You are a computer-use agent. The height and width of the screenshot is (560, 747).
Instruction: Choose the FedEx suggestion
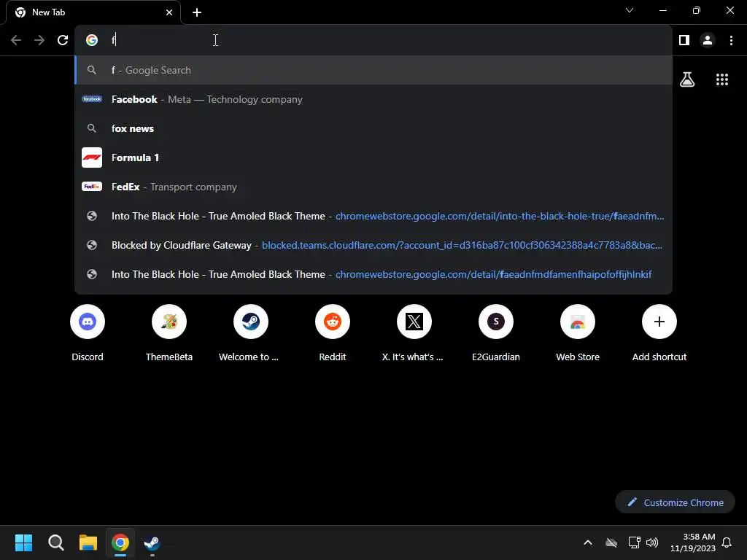point(373,187)
